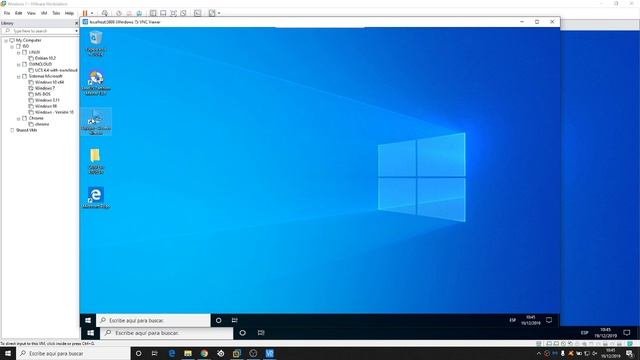640x360 pixels.
Task: Open the Tabs menu in VMware Workstation
Action: 56,13
